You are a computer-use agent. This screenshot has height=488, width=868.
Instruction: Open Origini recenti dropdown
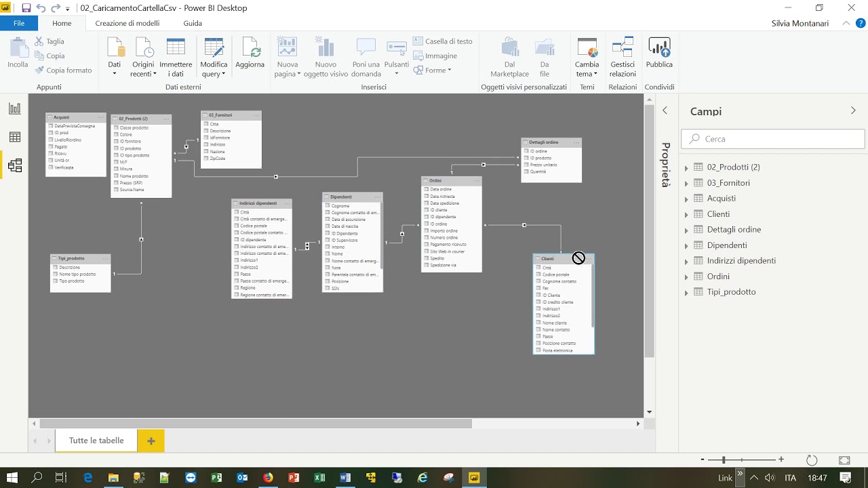pos(143,57)
